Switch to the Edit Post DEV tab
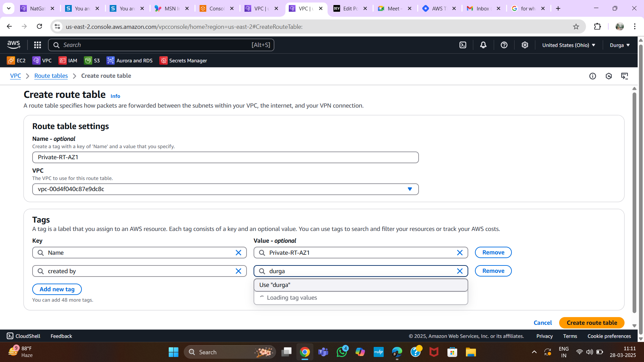 (x=351, y=8)
